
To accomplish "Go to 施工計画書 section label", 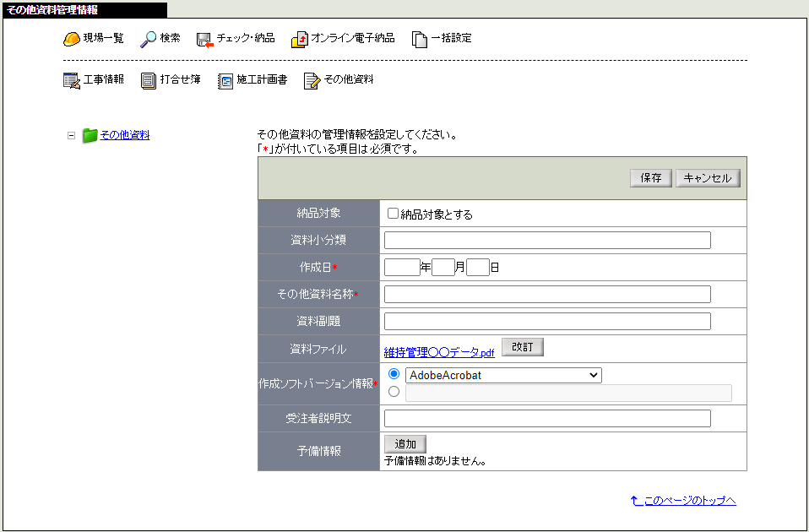I will (262, 79).
